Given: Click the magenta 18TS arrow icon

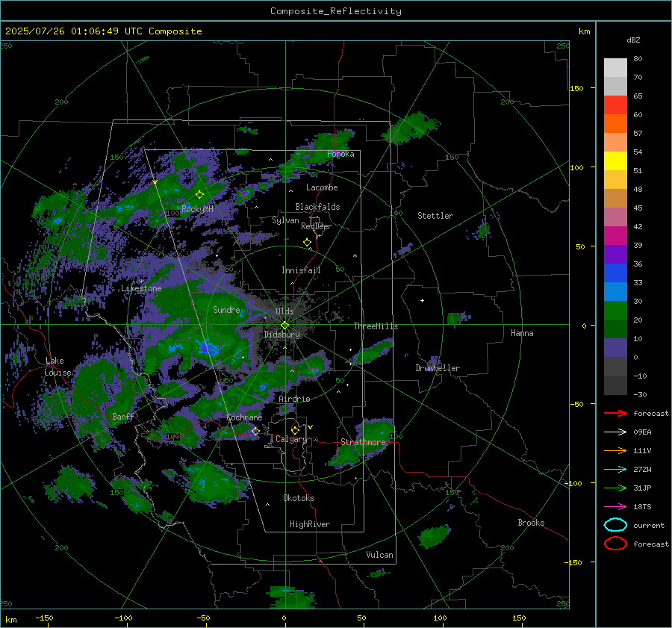Looking at the screenshot, I should pyautogui.click(x=615, y=507).
